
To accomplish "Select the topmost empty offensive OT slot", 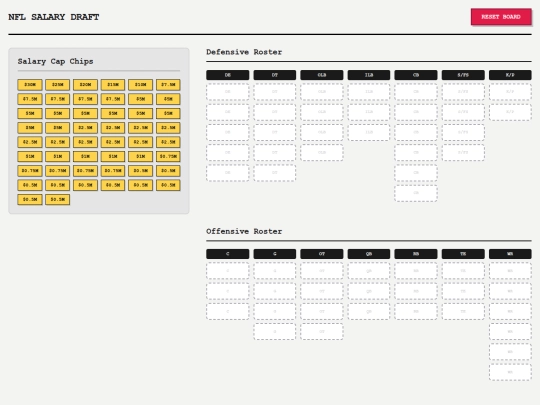I will point(322,271).
